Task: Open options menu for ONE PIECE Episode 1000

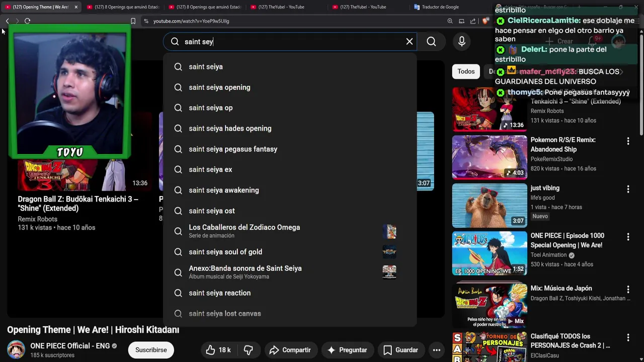Action: coord(628,237)
